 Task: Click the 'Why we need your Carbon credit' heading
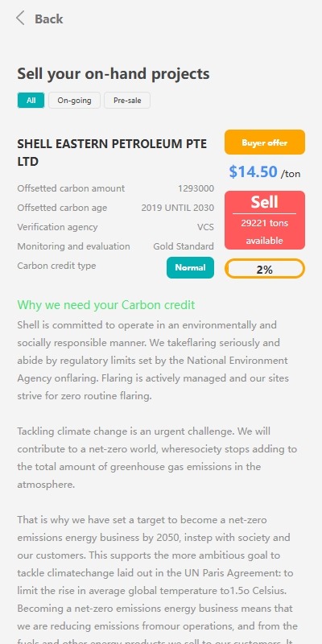pyautogui.click(x=106, y=305)
